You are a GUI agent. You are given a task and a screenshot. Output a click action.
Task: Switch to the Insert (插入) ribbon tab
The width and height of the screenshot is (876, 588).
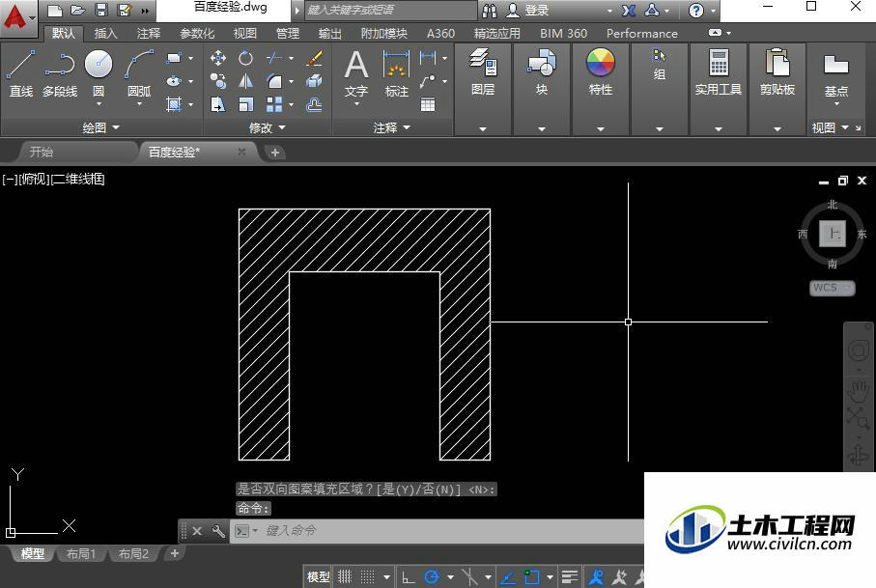click(105, 34)
